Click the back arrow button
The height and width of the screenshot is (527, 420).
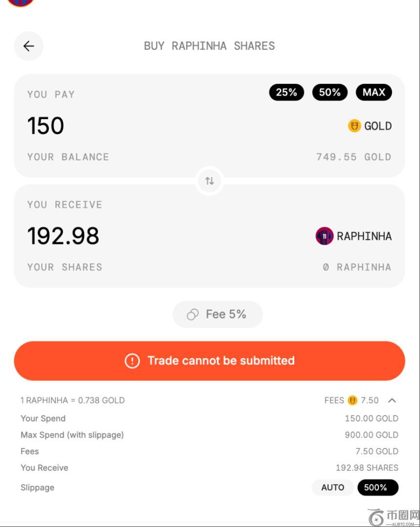(29, 46)
